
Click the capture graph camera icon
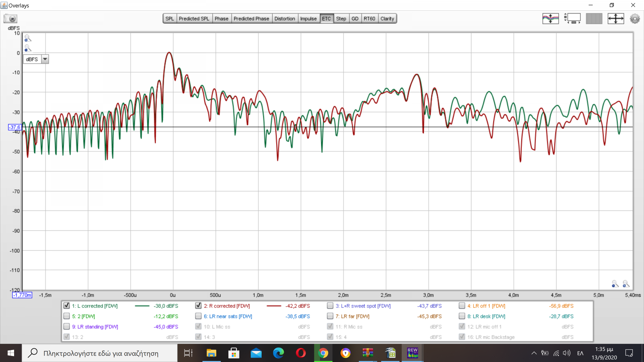pos(10,19)
